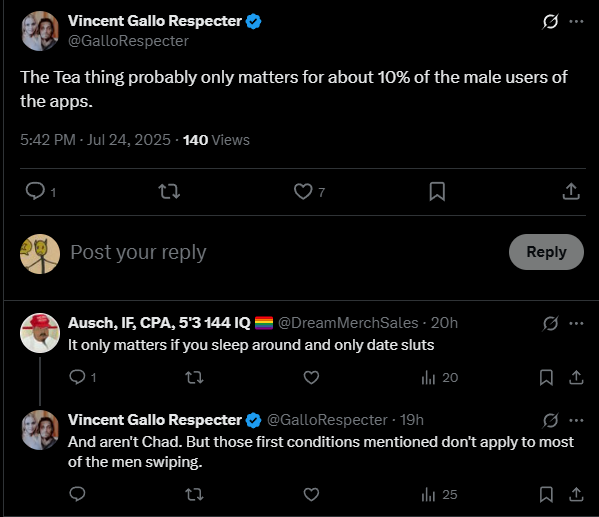599x517 pixels.
Task: Click the Grok icon on main post
Action: (550, 21)
